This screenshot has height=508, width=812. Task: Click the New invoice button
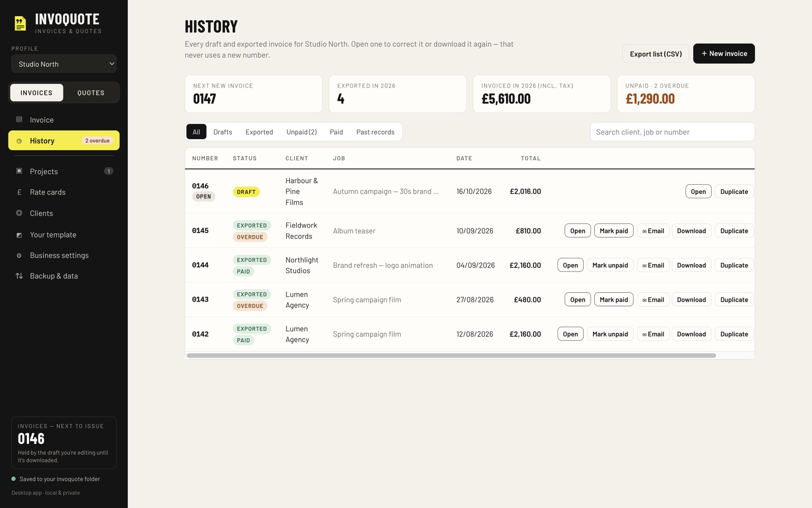724,54
